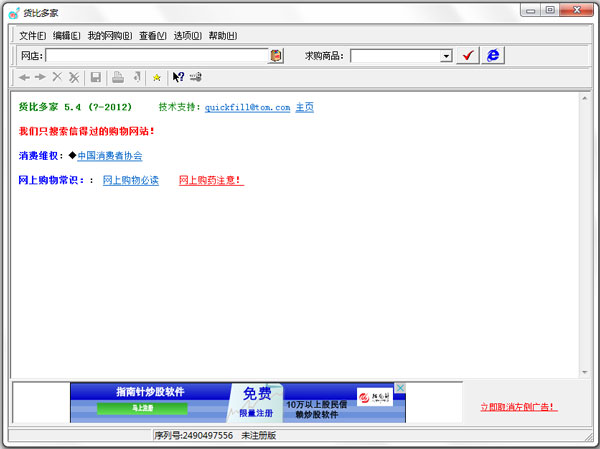Click the double X stop-all icon

pos(74,78)
